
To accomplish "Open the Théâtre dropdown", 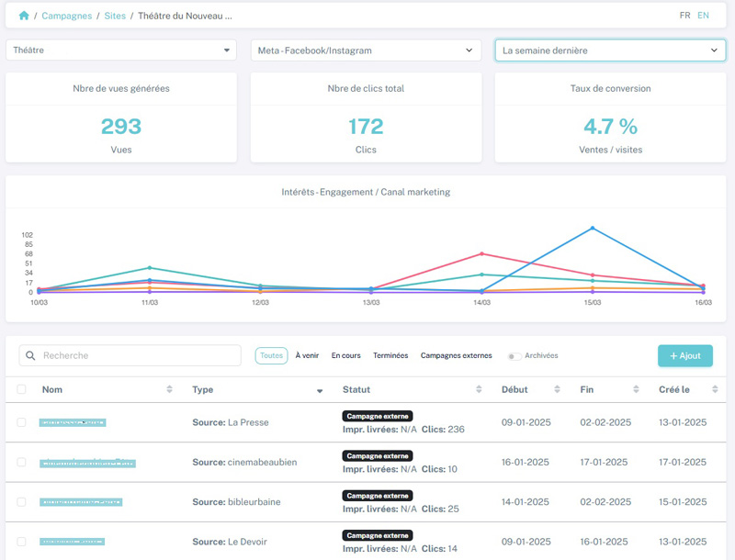I will coord(121,50).
